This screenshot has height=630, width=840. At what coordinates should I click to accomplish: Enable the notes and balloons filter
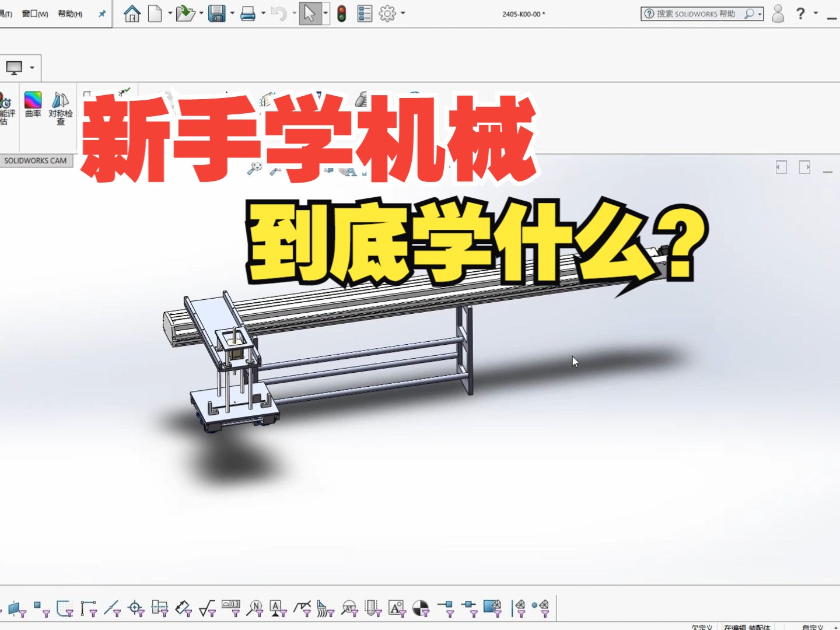255,609
